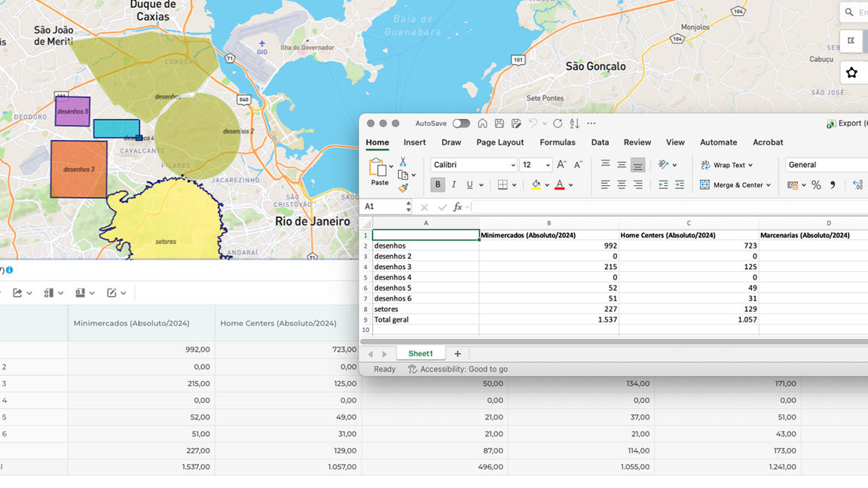Click the Percent Style icon
868x488 pixels.
tap(816, 185)
